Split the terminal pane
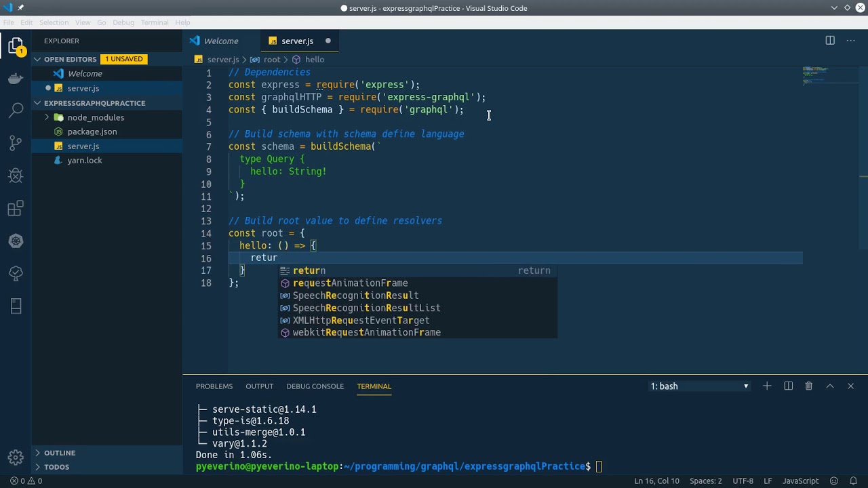 click(788, 386)
